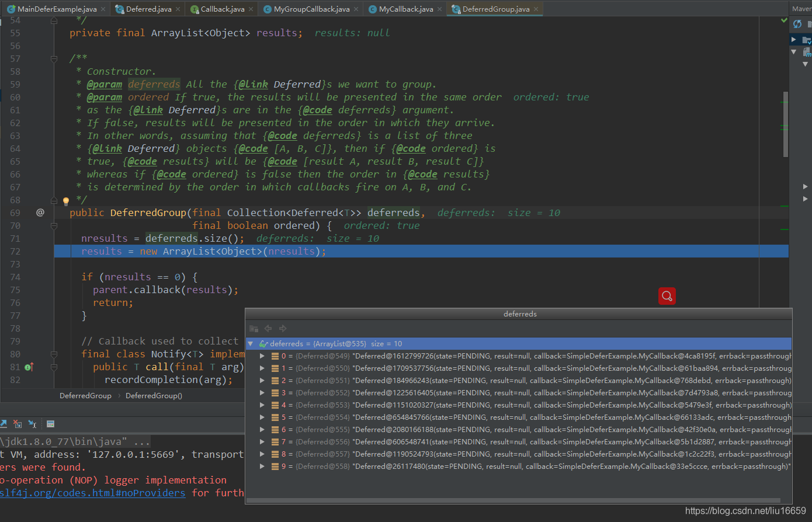Screen dimensions: 812x522
Task: Select row 6 Deferred@555 in the list
Action: [519, 430]
